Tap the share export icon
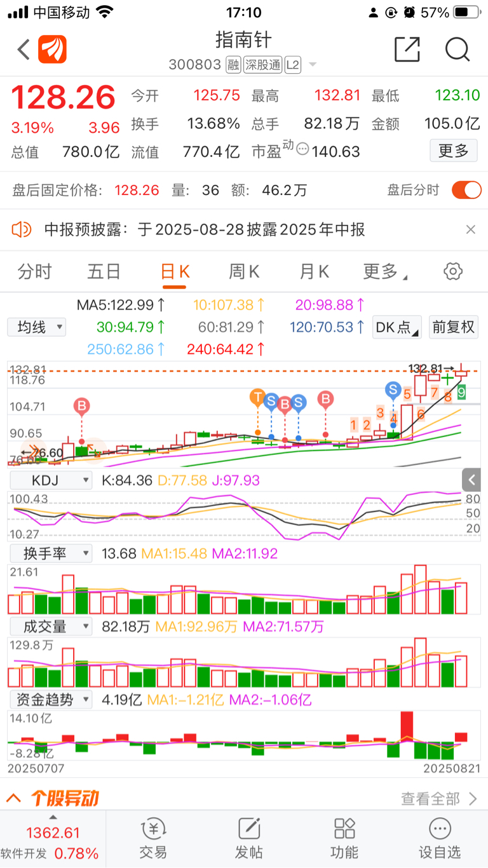 tap(407, 49)
